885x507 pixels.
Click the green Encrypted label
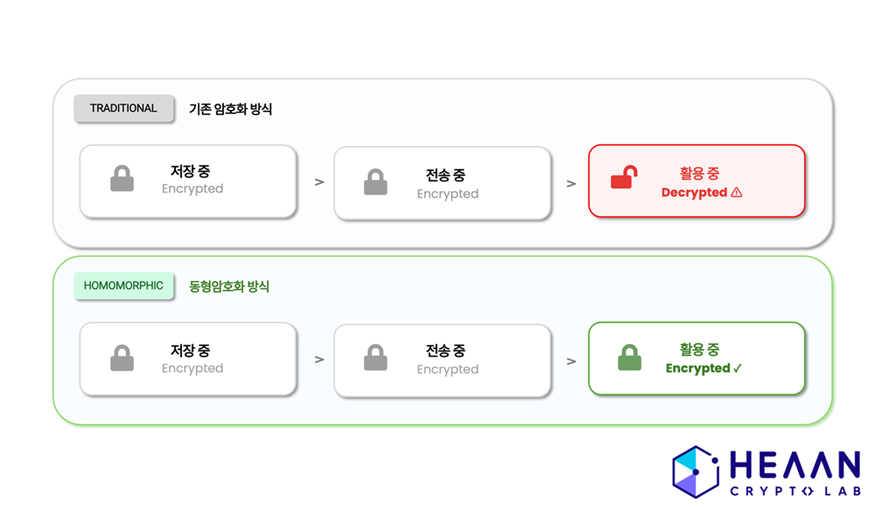point(698,368)
